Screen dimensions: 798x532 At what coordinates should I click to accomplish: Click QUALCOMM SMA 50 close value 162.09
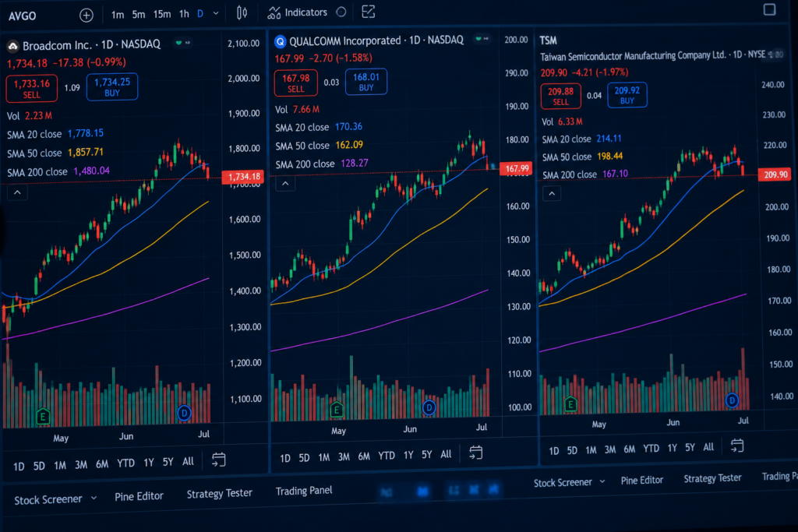pyautogui.click(x=349, y=145)
